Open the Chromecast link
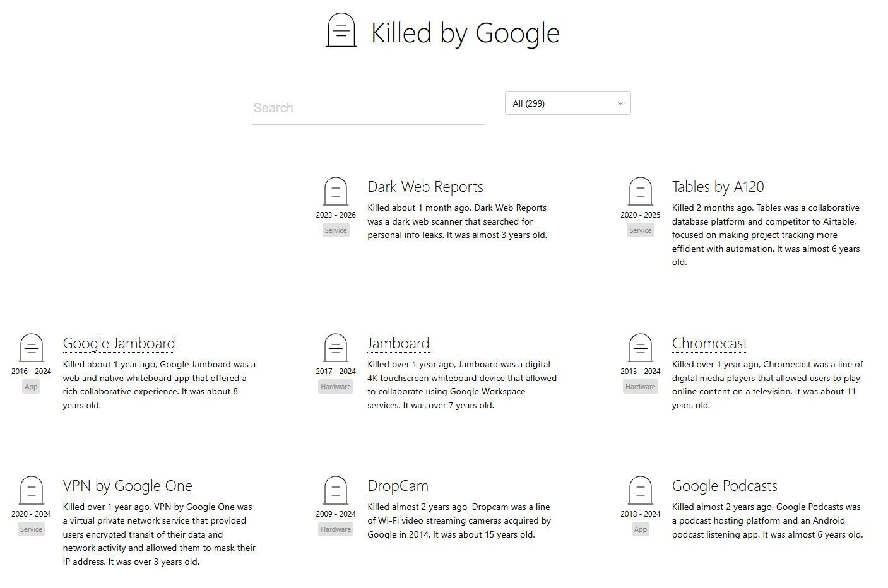888x588 pixels. 710,343
